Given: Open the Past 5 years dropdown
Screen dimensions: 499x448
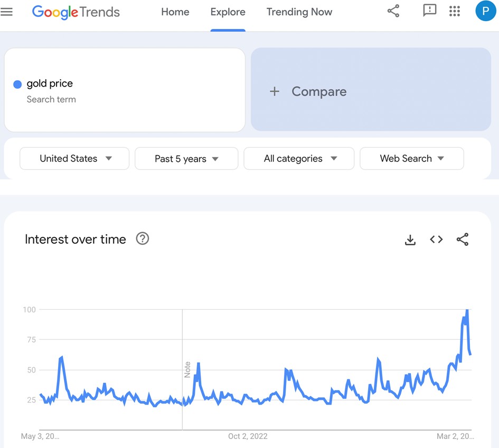Looking at the screenshot, I should pyautogui.click(x=186, y=159).
